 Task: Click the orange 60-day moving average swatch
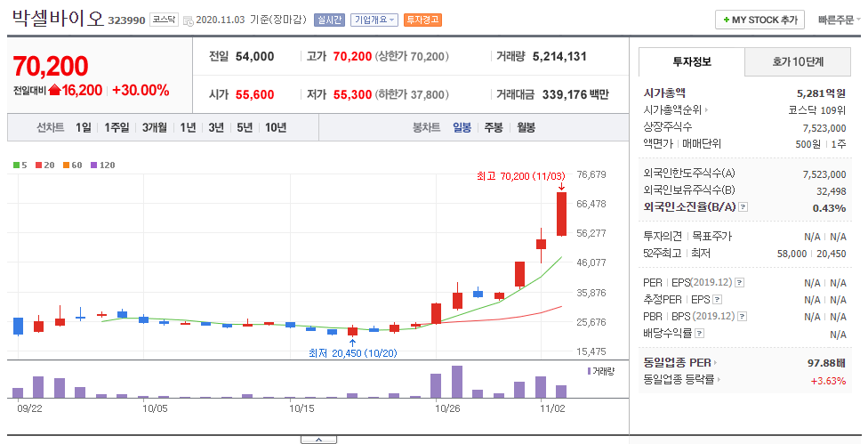[67, 165]
